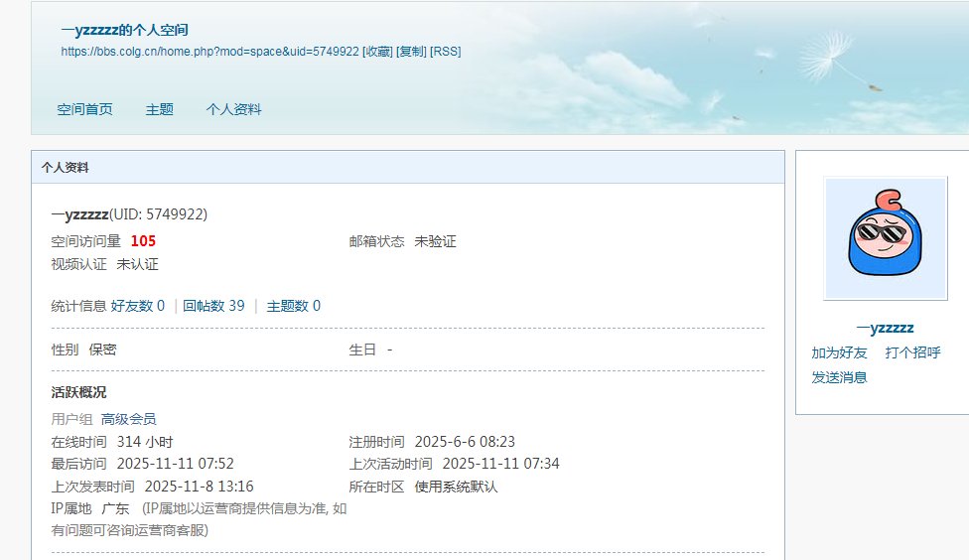Open the [RSS] feed link
Image resolution: width=969 pixels, height=560 pixels.
(x=446, y=52)
